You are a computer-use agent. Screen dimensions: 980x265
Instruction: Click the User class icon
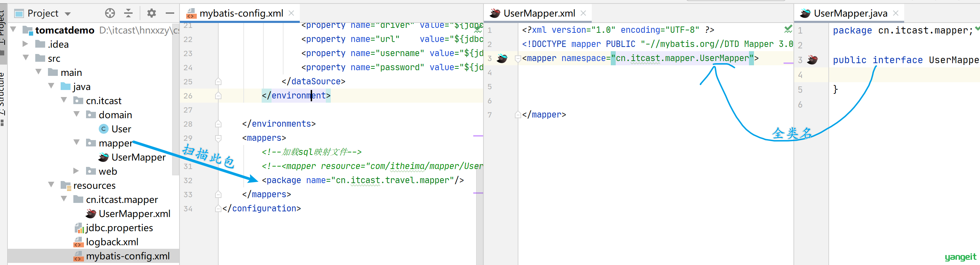coord(103,129)
